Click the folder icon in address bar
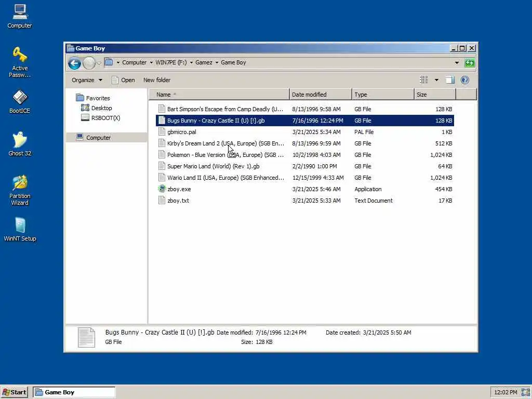The width and height of the screenshot is (532, 399). click(109, 62)
